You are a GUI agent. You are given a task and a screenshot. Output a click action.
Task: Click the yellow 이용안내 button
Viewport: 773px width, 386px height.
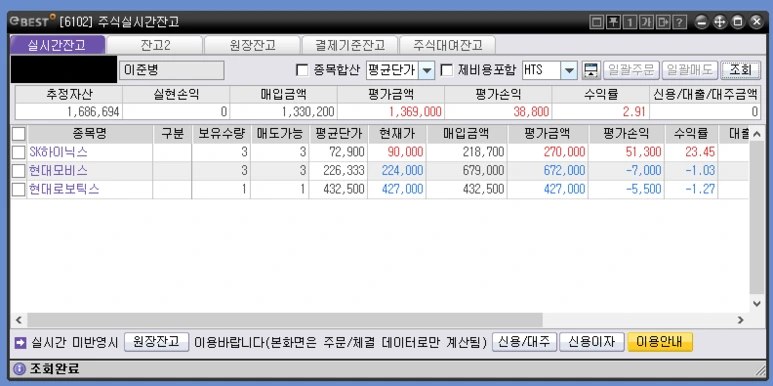(660, 342)
